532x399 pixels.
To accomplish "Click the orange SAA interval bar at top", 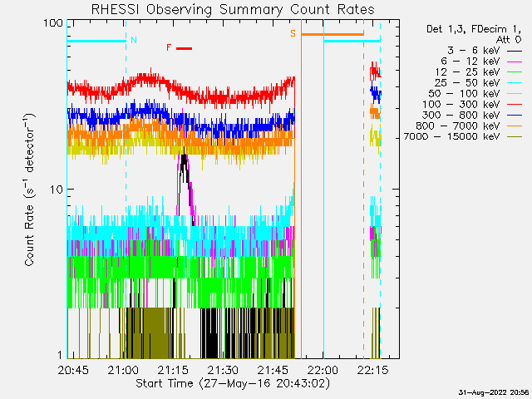I will (x=332, y=34).
